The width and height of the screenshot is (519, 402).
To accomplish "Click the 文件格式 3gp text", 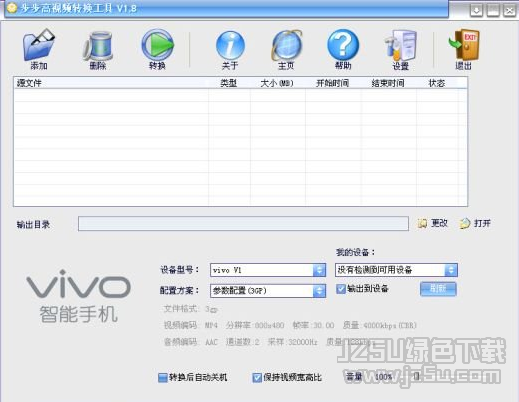I will 190,309.
